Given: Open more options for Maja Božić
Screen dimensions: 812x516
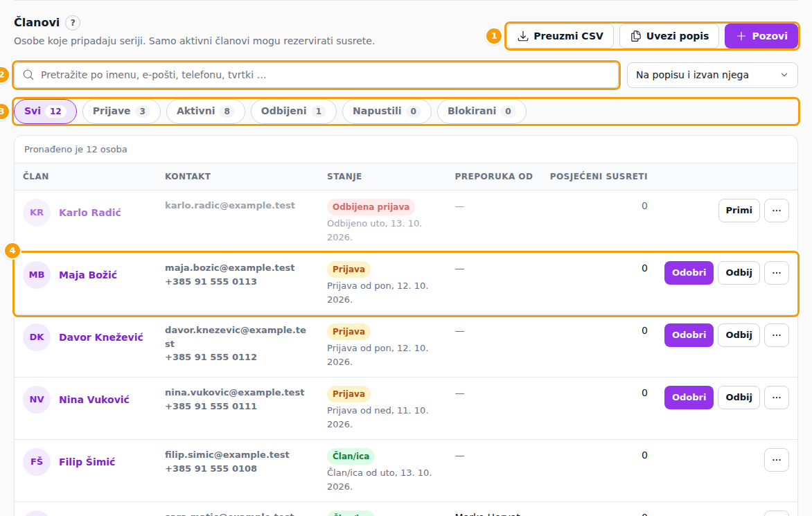Looking at the screenshot, I should click(x=776, y=273).
